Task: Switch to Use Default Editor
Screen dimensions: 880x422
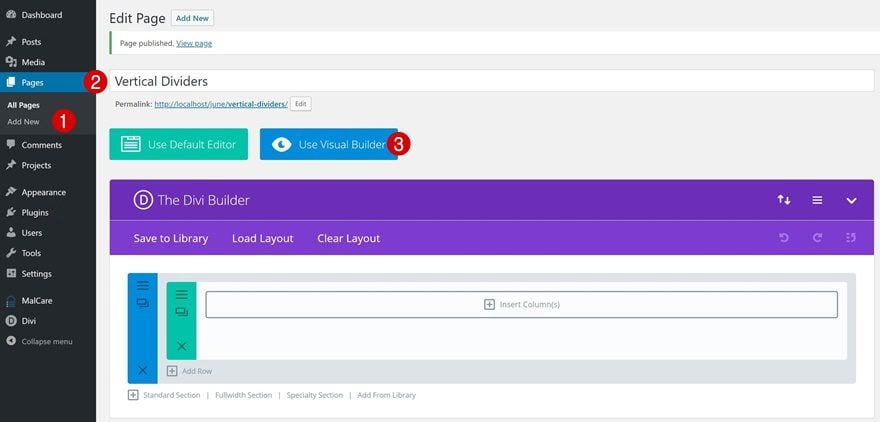Action: click(x=178, y=144)
